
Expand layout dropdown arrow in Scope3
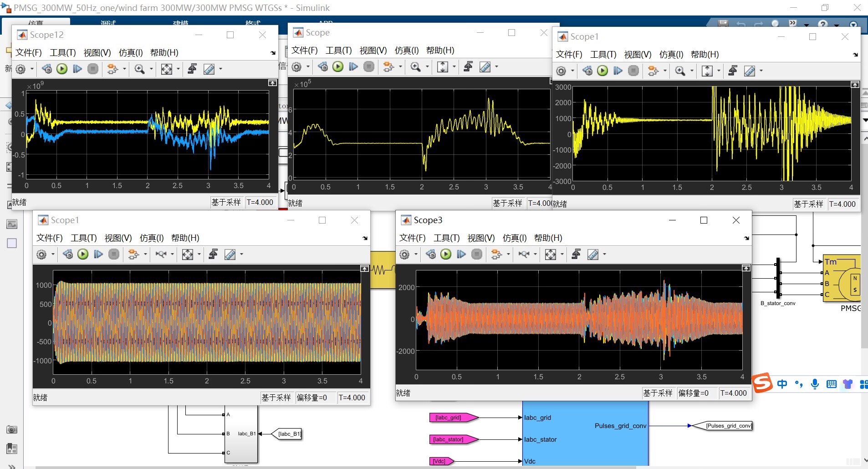[508, 254]
